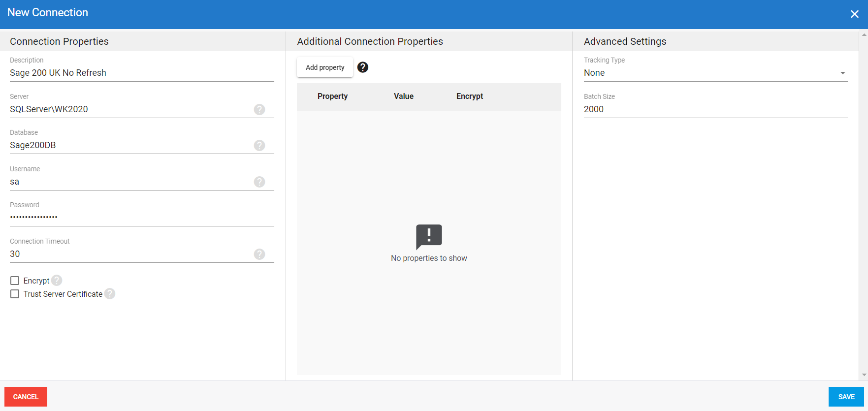Screen dimensions: 868x411
Task: Click the Property column header
Action: click(332, 96)
